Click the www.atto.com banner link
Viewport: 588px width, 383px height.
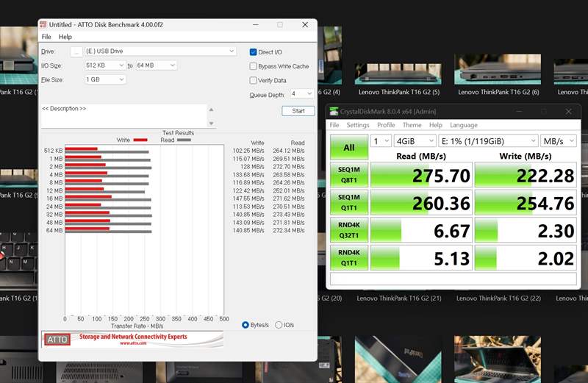[133, 343]
